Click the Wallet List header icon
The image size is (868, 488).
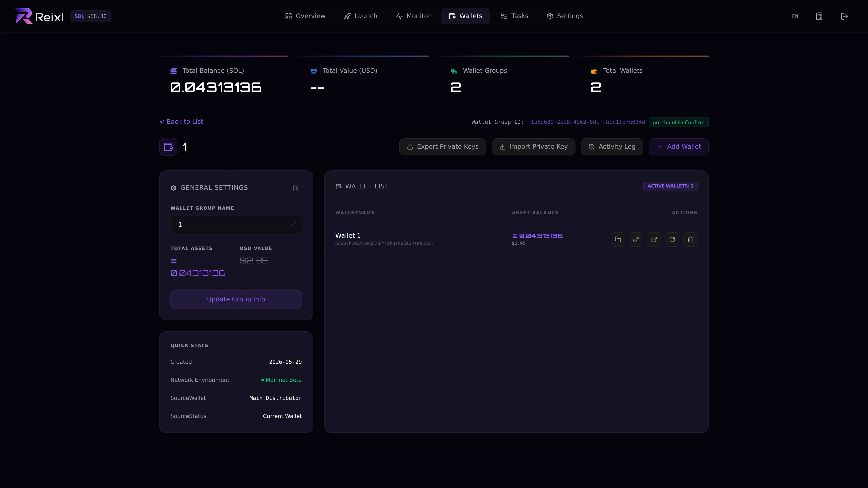[339, 187]
